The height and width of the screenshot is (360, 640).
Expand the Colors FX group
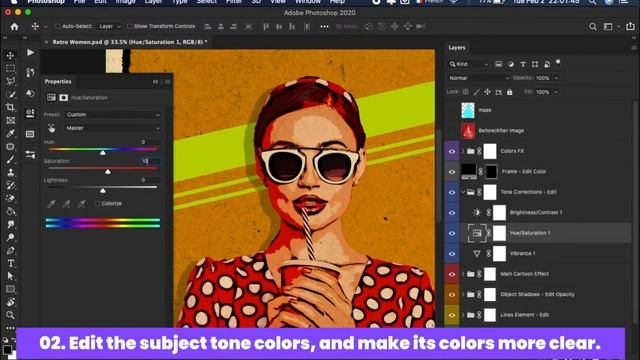click(462, 151)
